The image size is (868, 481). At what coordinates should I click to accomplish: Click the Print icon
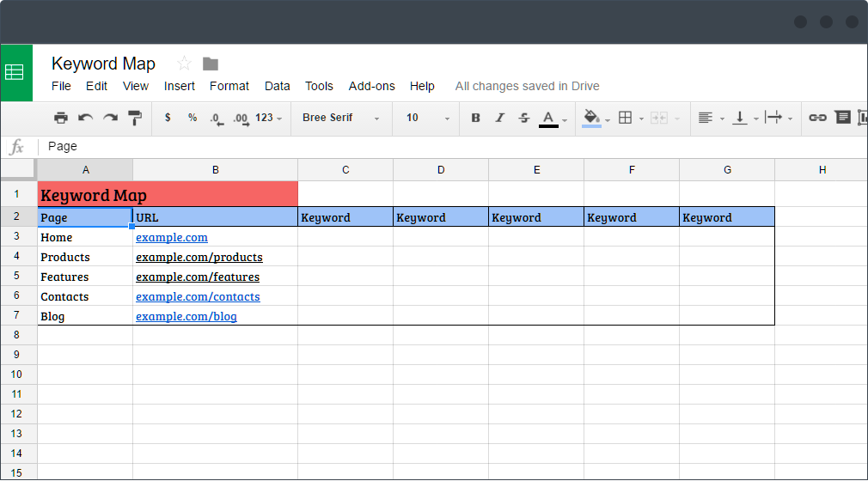coord(61,118)
